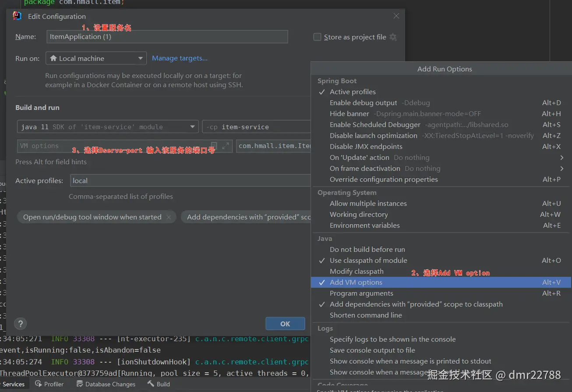Toggle Add dependencies with provided scope option

click(x=441, y=304)
